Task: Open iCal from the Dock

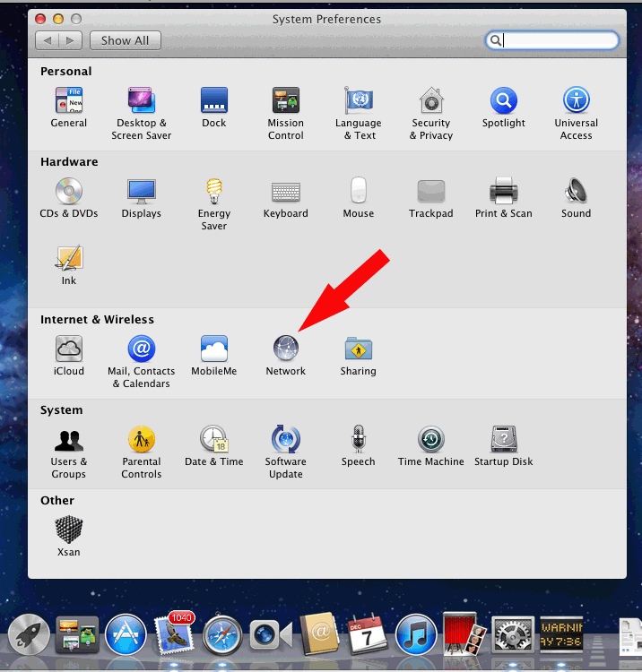Action: [368, 633]
